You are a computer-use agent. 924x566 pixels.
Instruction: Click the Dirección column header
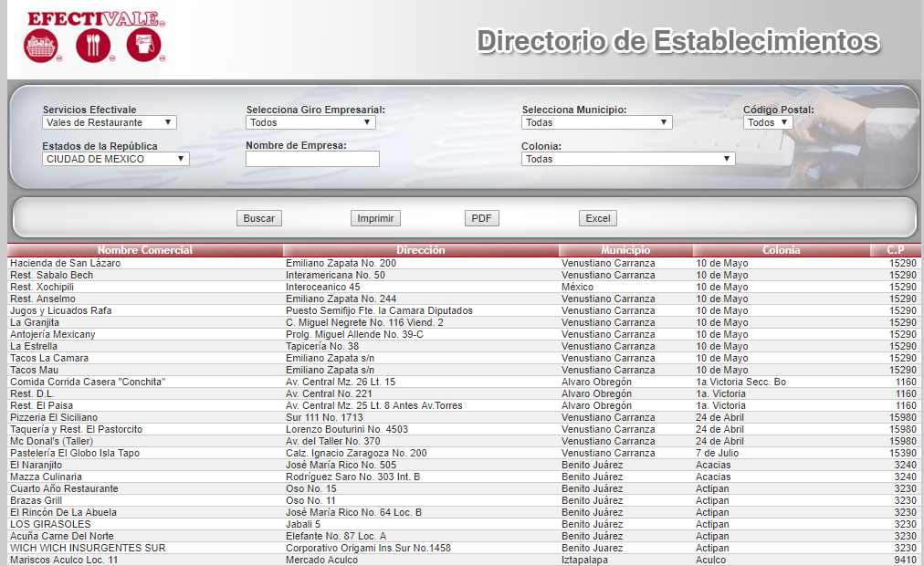pos(421,250)
